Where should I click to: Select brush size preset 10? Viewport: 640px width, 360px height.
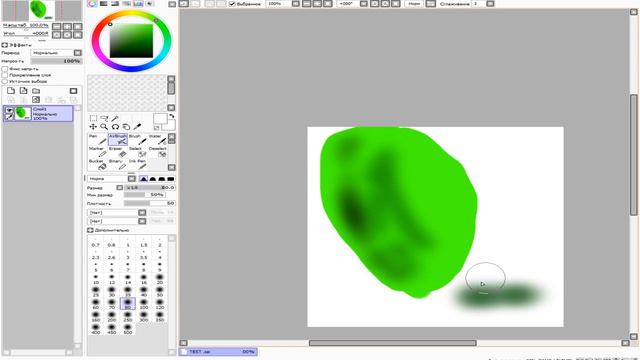pos(96,279)
